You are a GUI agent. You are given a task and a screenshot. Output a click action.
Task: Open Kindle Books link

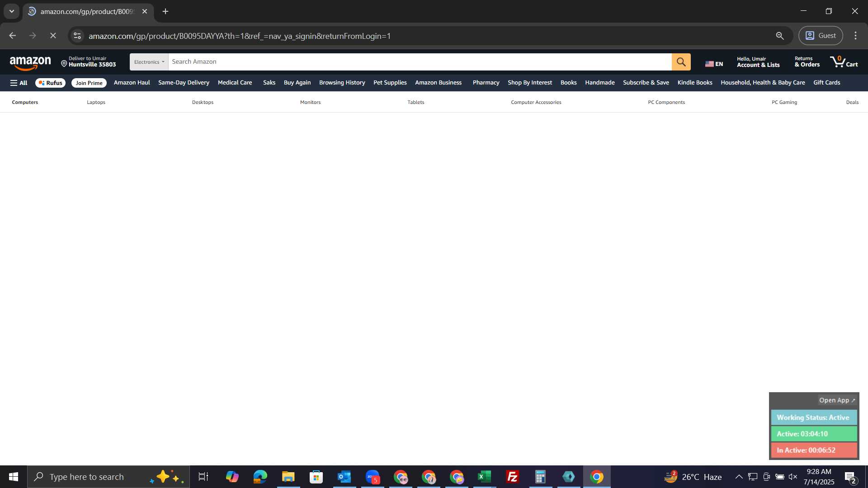pos(694,83)
